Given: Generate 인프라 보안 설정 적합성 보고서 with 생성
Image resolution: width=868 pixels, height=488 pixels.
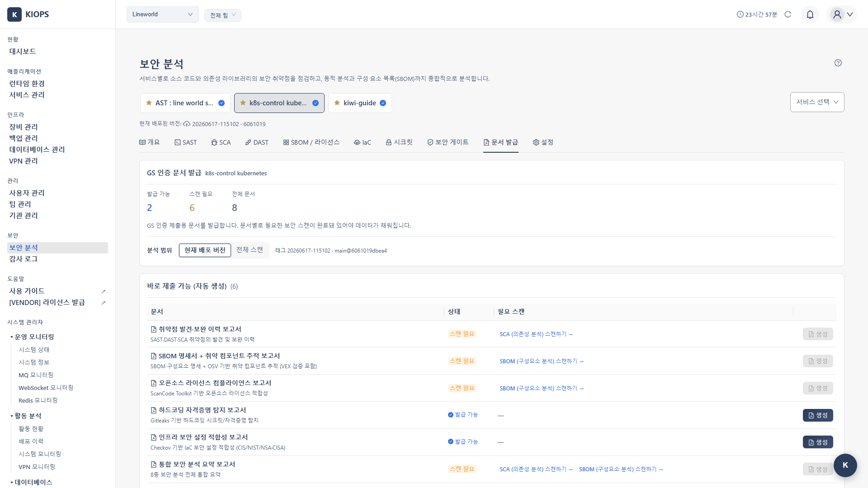Looking at the screenshot, I should coord(818,442).
